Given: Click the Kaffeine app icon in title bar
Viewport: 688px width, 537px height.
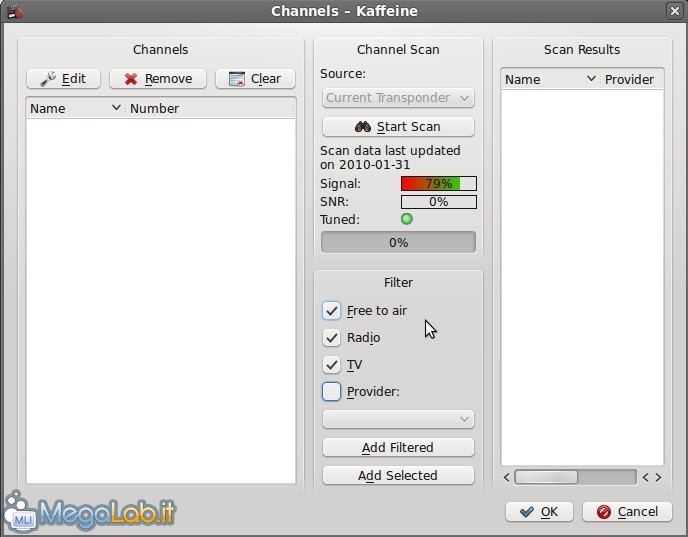Looking at the screenshot, I should [16, 11].
